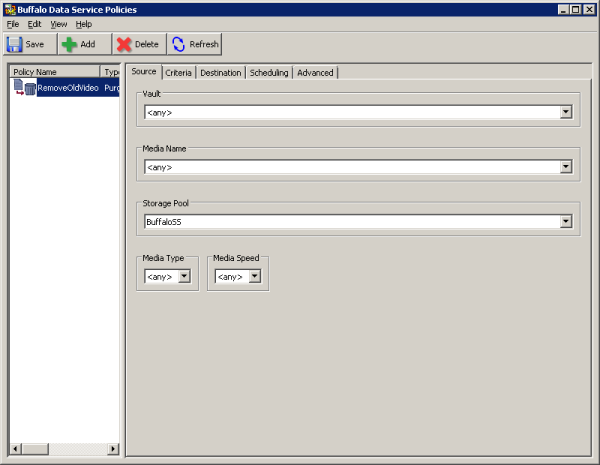The height and width of the screenshot is (465, 600).
Task: Maximize the Buffalo Data Service Policies window
Action: tap(576, 10)
